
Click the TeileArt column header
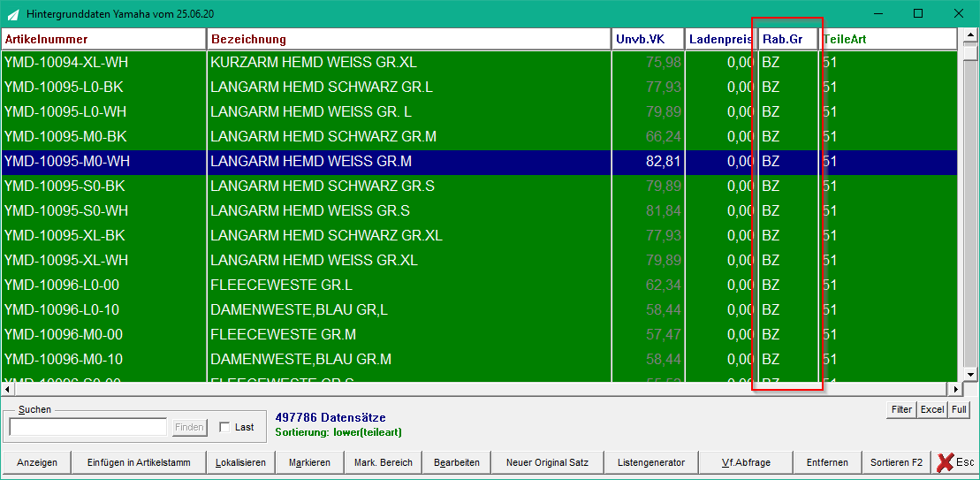pyautogui.click(x=888, y=40)
